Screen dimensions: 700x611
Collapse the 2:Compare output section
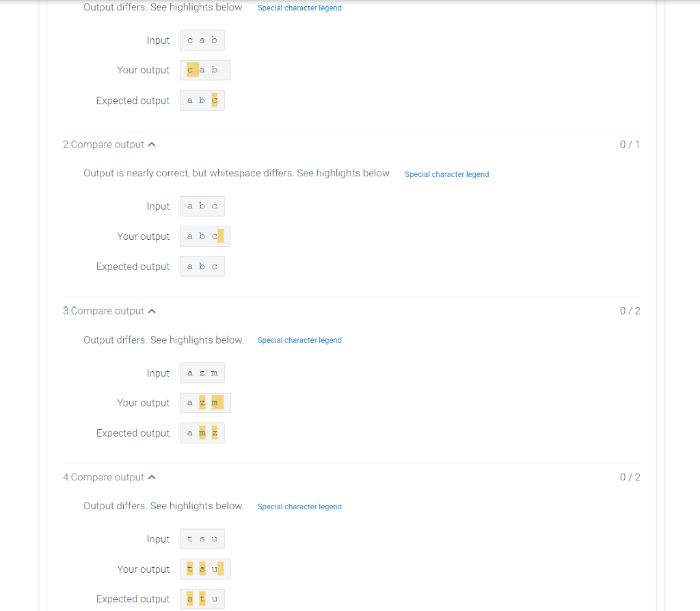(x=109, y=144)
